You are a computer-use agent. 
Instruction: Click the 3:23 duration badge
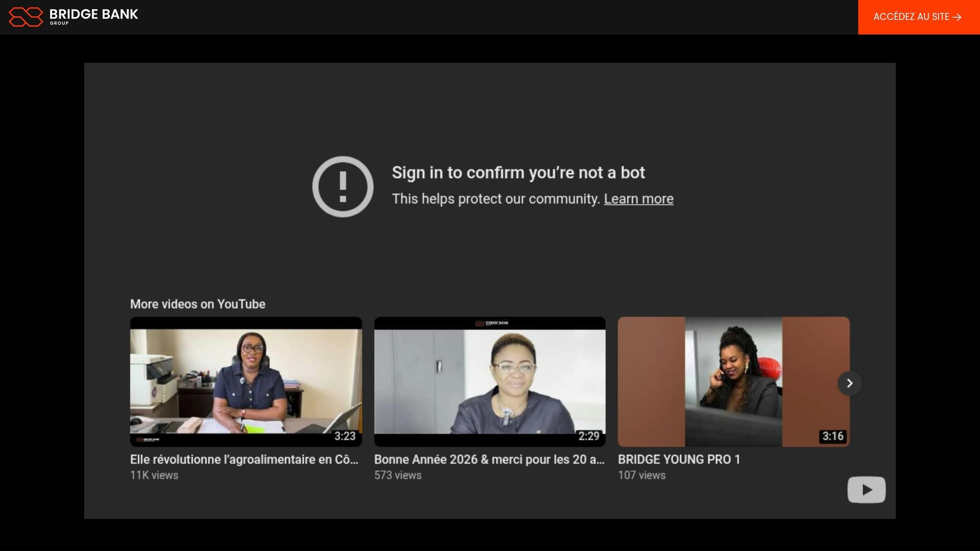point(345,436)
